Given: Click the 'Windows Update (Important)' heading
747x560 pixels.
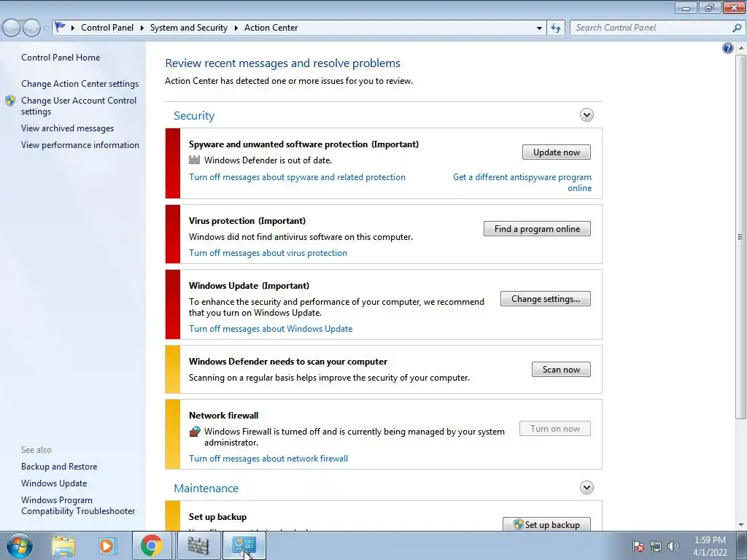Looking at the screenshot, I should (x=249, y=286).
